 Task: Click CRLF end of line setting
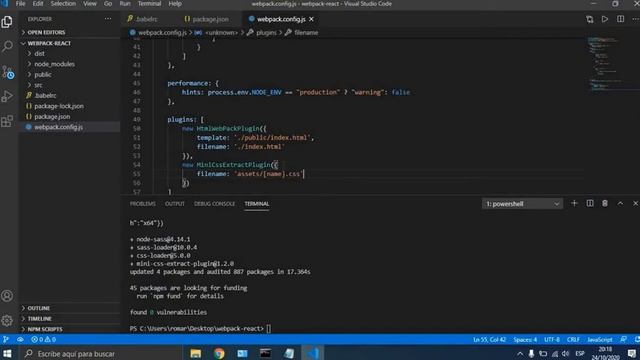click(573, 340)
